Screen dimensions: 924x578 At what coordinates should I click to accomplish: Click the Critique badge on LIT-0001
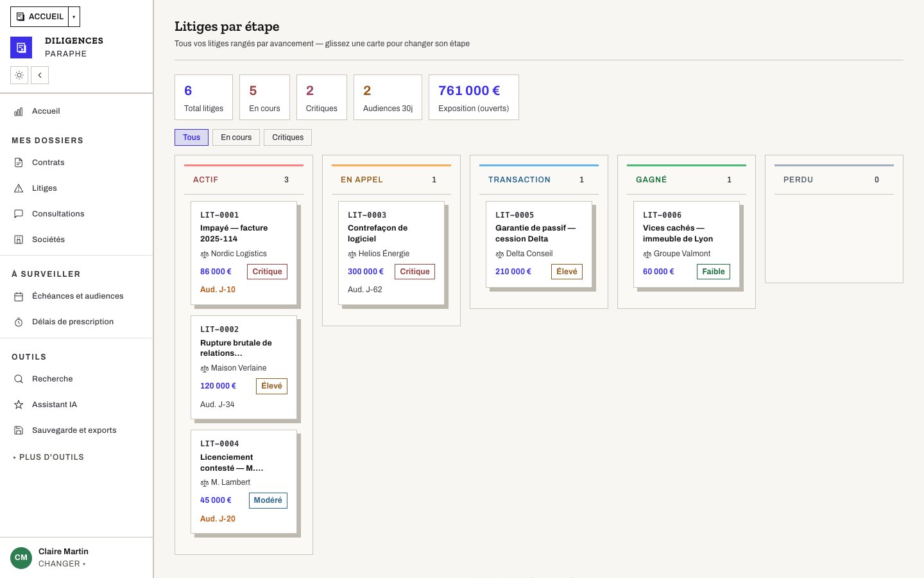(267, 272)
